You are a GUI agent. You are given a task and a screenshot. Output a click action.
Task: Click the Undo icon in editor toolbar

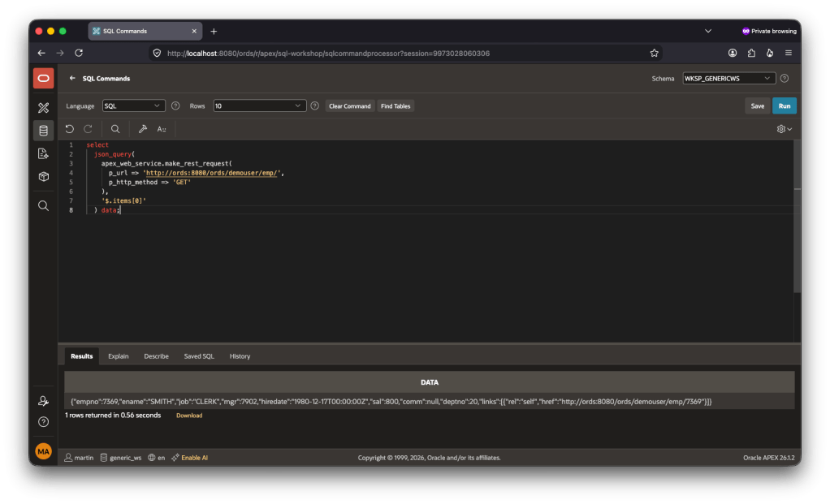pos(69,129)
